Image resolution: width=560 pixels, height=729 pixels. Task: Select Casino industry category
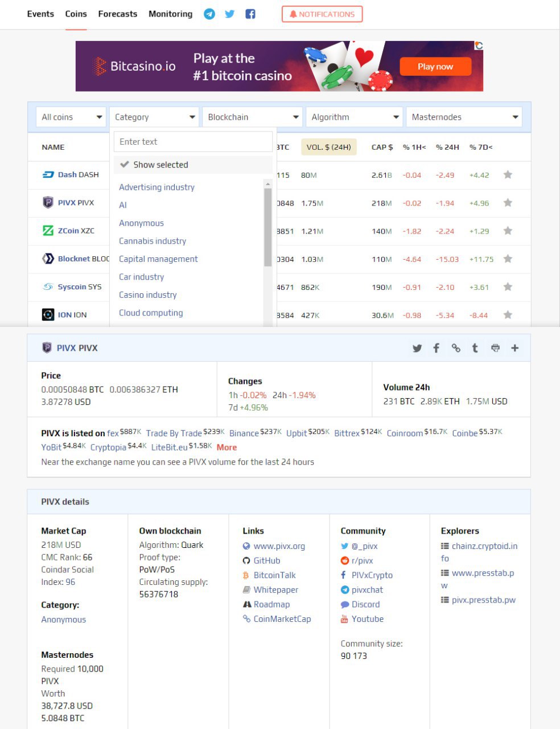[147, 295]
